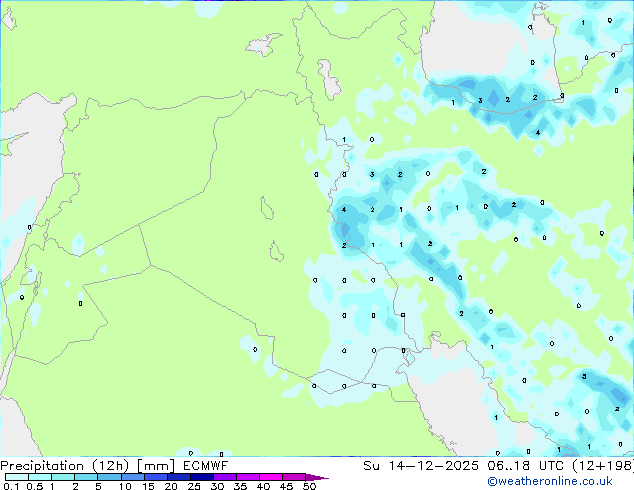Image resolution: width=634 pixels, height=490 pixels.
Task: Click the '10' legend scale value
Action: 125,486
